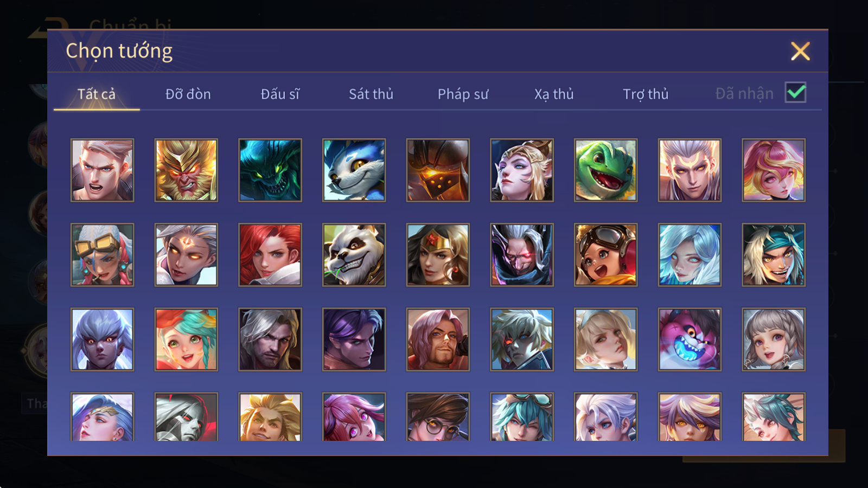Close the Chọn tướng dialog

click(800, 52)
